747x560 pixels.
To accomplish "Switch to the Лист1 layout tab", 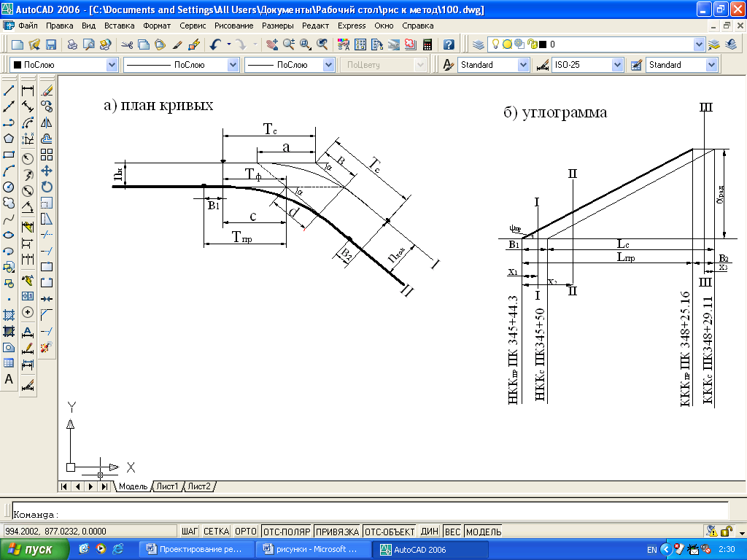I will coord(167,486).
